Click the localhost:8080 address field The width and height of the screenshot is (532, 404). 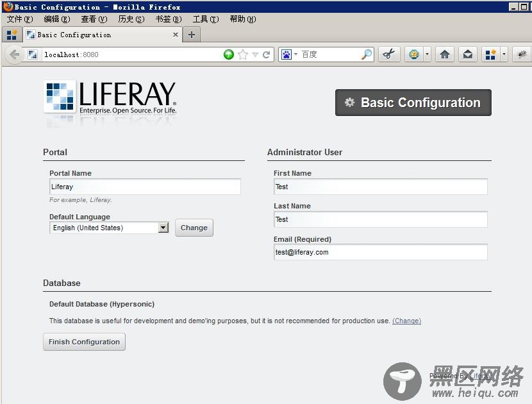[132, 55]
